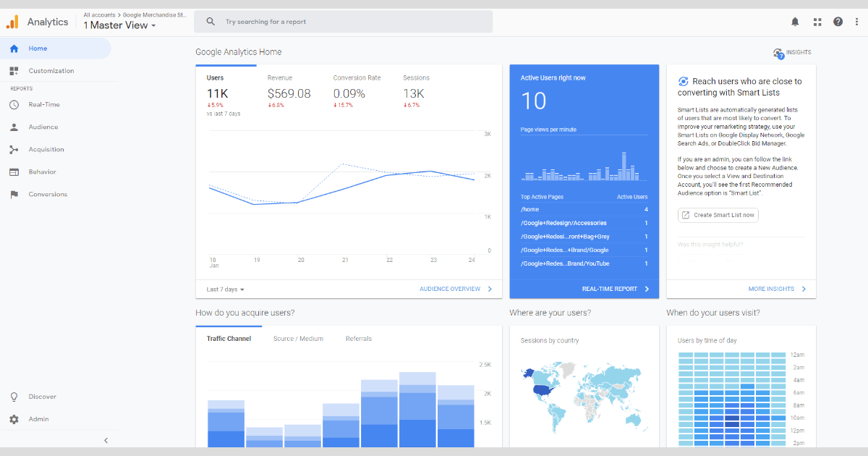Click the Admin gear icon
Viewport: 868px width, 456px height.
14,419
